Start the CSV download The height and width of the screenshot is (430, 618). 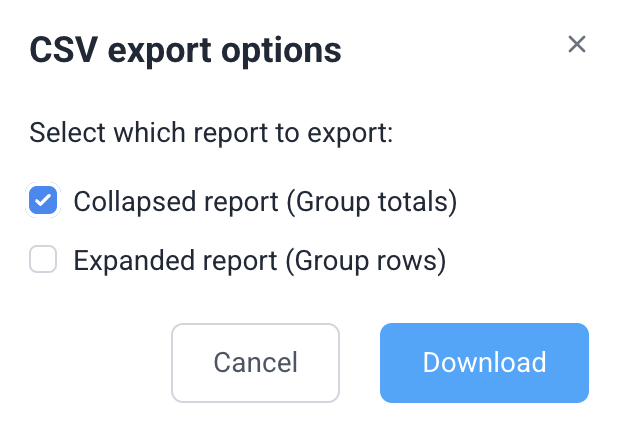click(x=484, y=362)
